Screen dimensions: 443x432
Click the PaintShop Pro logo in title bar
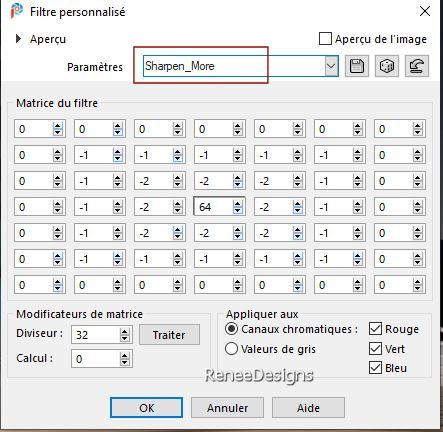pos(16,11)
